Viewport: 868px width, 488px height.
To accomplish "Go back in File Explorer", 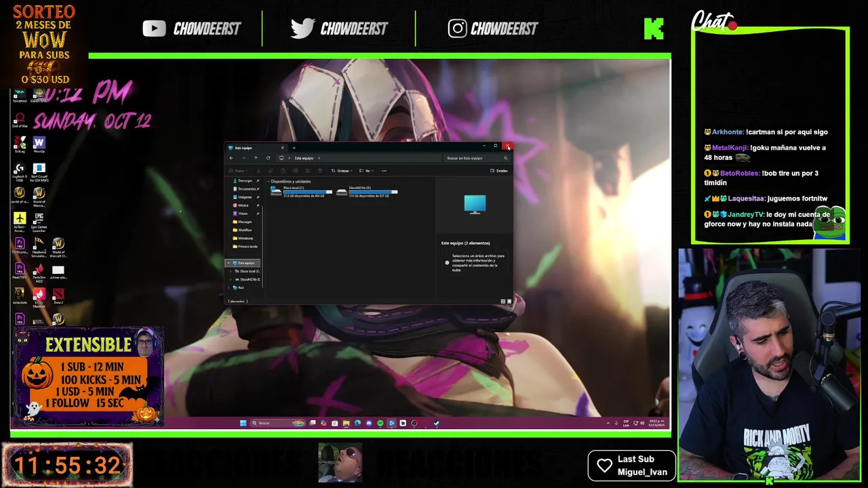I will point(231,158).
